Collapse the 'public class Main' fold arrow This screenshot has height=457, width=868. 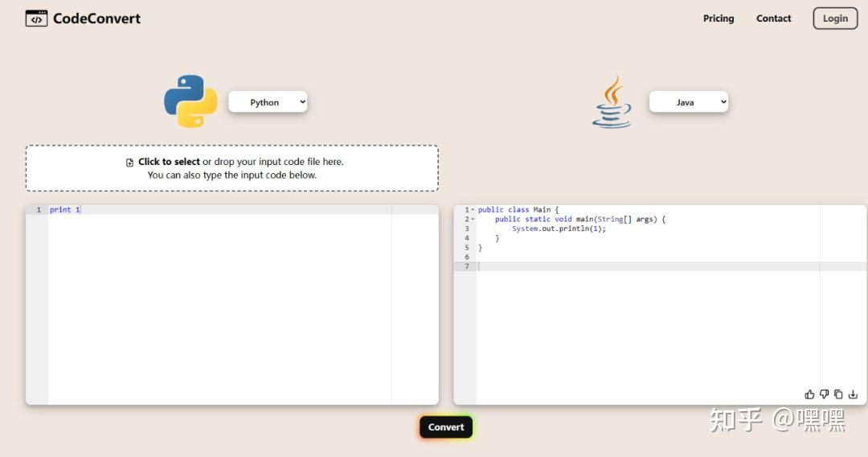pos(473,210)
